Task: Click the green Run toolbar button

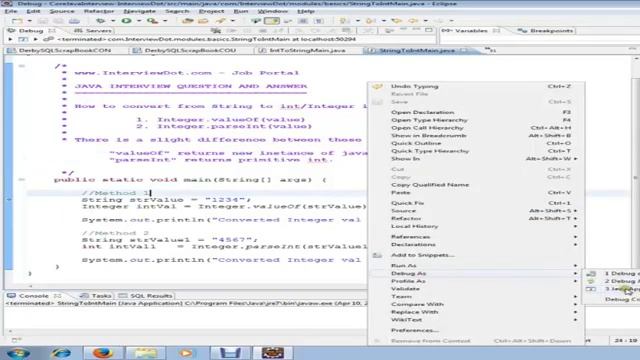Action: 127,20
